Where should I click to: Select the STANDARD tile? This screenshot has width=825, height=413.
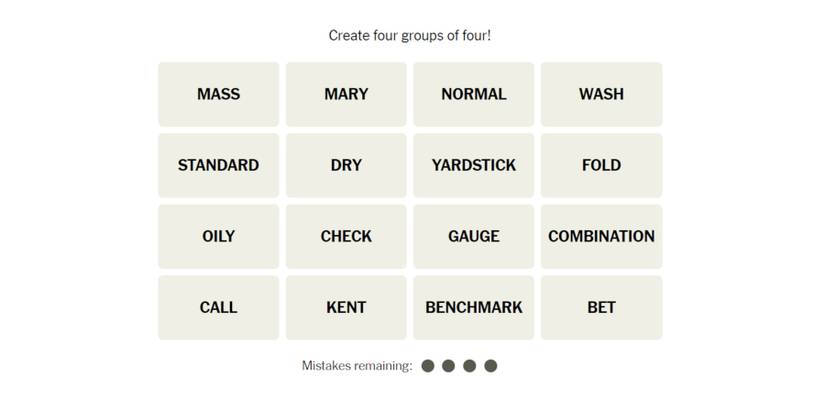pyautogui.click(x=218, y=165)
